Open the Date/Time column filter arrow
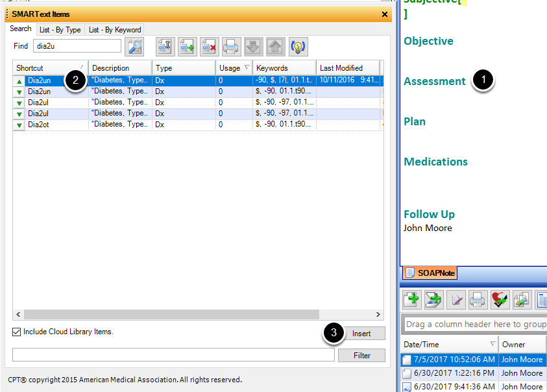Screen dimensions: 547x392 492,344
